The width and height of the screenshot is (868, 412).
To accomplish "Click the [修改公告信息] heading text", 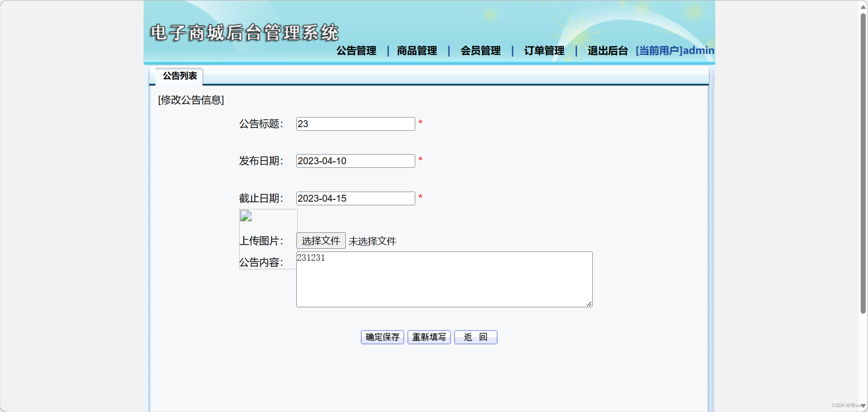I will pyautogui.click(x=191, y=100).
